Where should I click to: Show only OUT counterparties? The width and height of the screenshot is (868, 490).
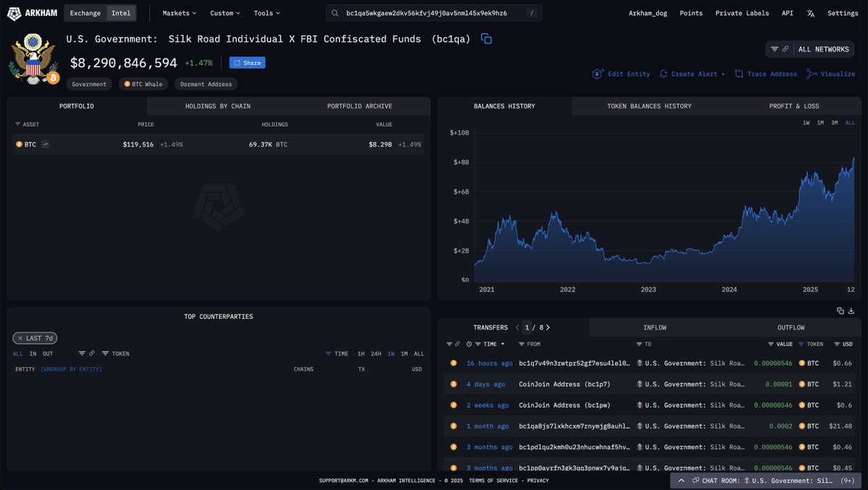click(48, 353)
